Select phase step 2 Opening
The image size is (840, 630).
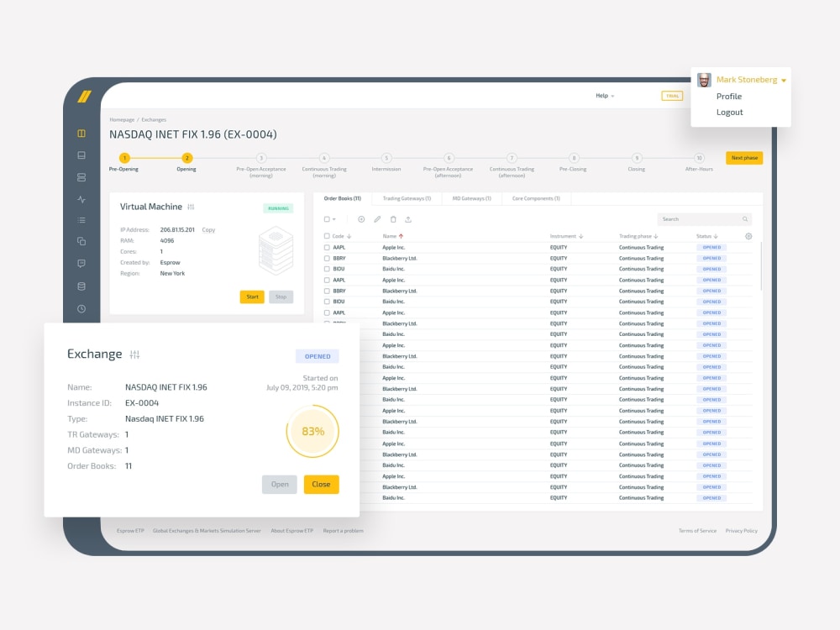click(187, 158)
